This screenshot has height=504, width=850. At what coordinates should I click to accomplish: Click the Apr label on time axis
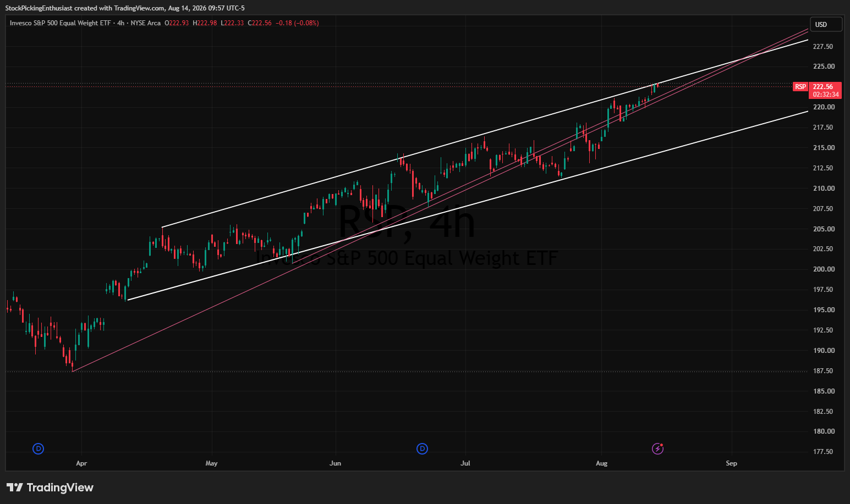pyautogui.click(x=81, y=463)
